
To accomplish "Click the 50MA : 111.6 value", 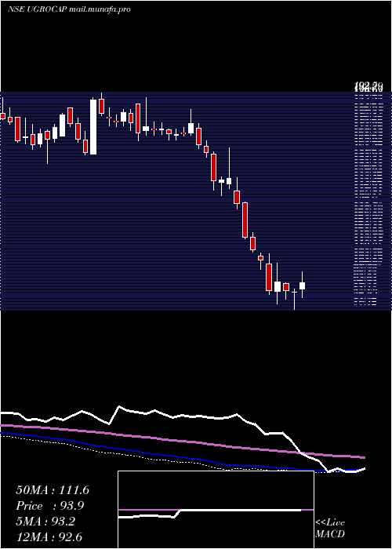I will 53,490.
